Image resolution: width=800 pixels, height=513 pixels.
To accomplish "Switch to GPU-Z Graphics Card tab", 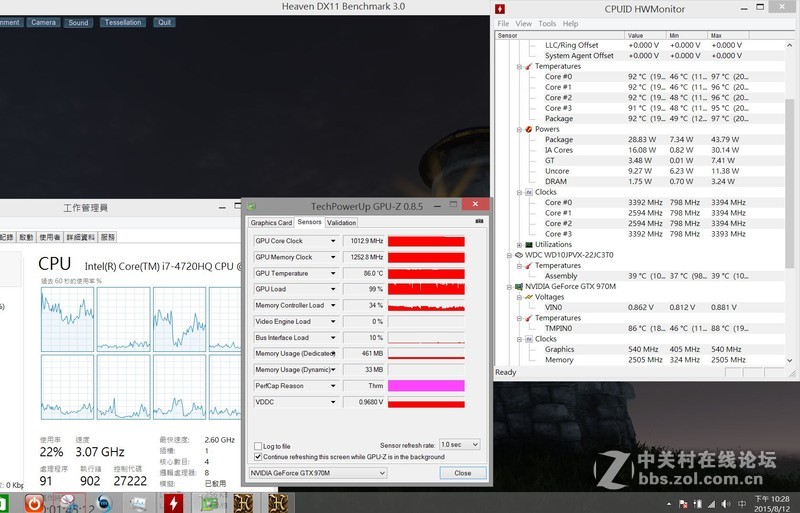I will click(271, 223).
